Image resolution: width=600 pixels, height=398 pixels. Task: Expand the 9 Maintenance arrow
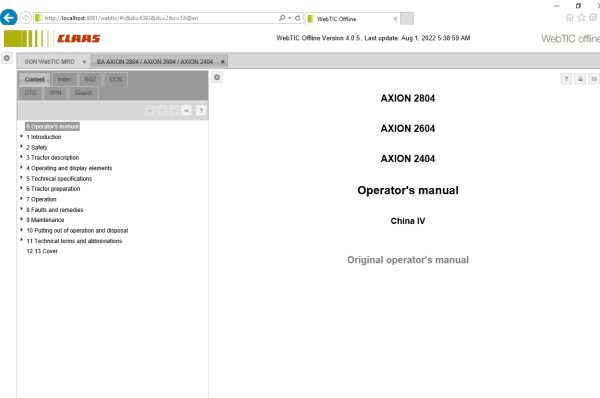pos(21,219)
